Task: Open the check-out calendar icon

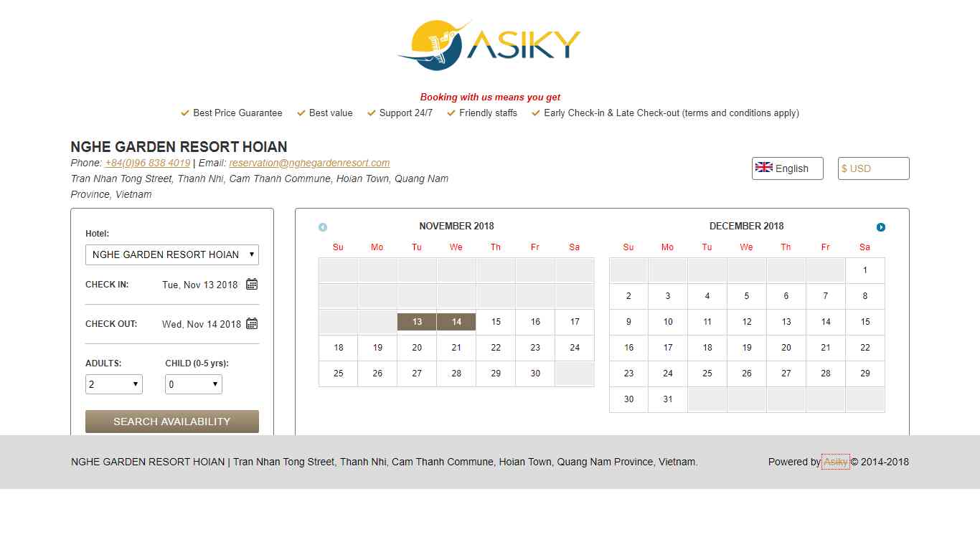Action: pos(252,324)
